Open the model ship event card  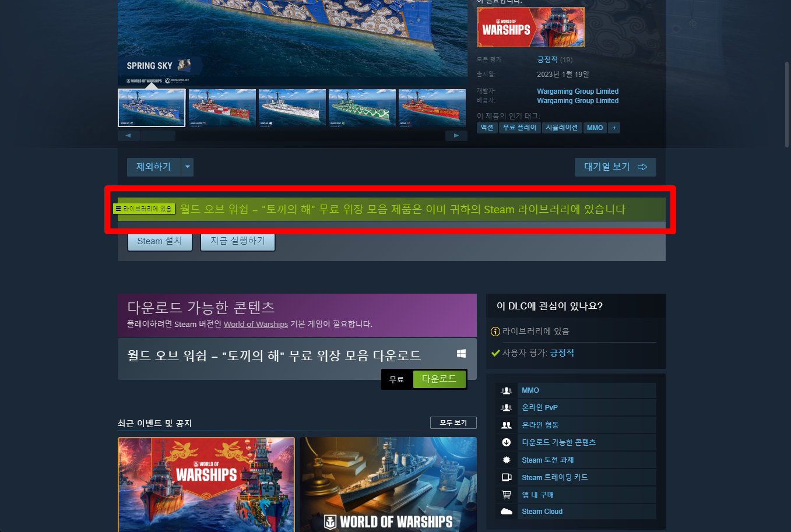(x=388, y=484)
